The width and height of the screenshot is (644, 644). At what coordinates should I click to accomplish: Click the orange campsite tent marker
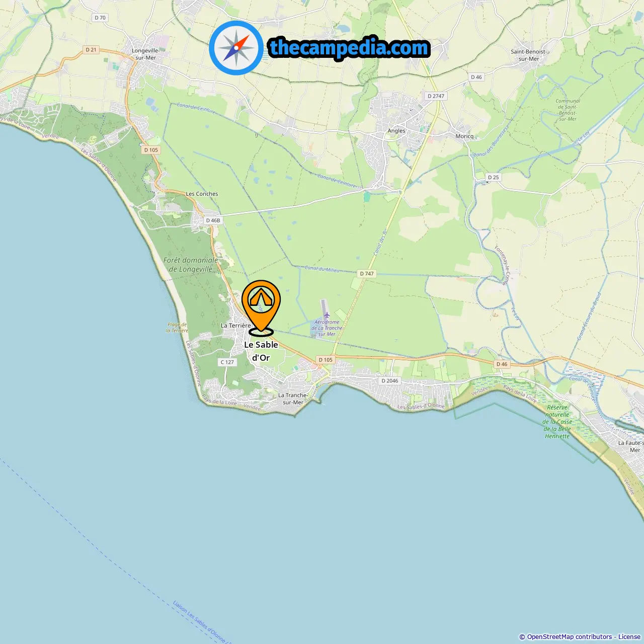click(x=261, y=307)
